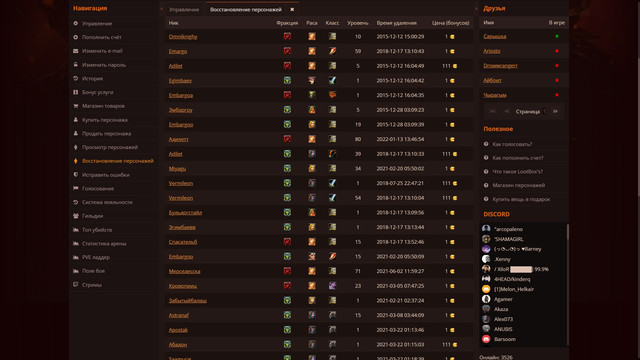Image resolution: width=640 pixels, height=360 pixels.
Task: Open Топ убийств in navigation
Action: [x=97, y=230]
